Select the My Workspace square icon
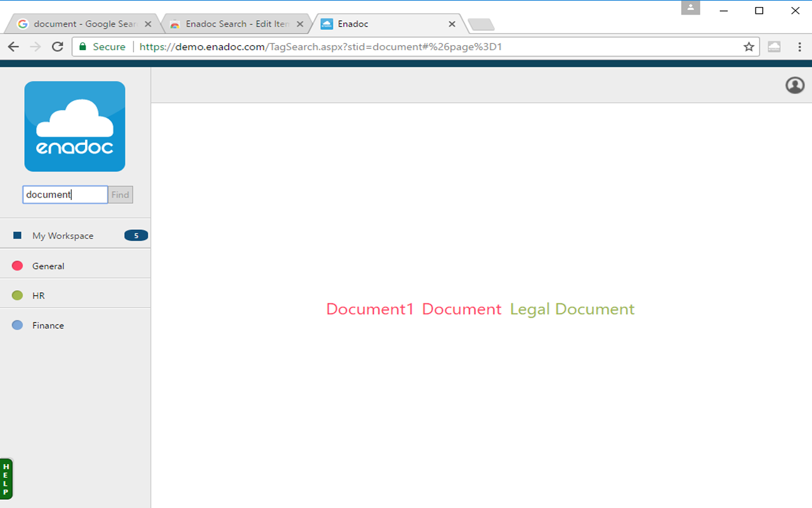Image resolution: width=812 pixels, height=508 pixels. click(x=17, y=236)
